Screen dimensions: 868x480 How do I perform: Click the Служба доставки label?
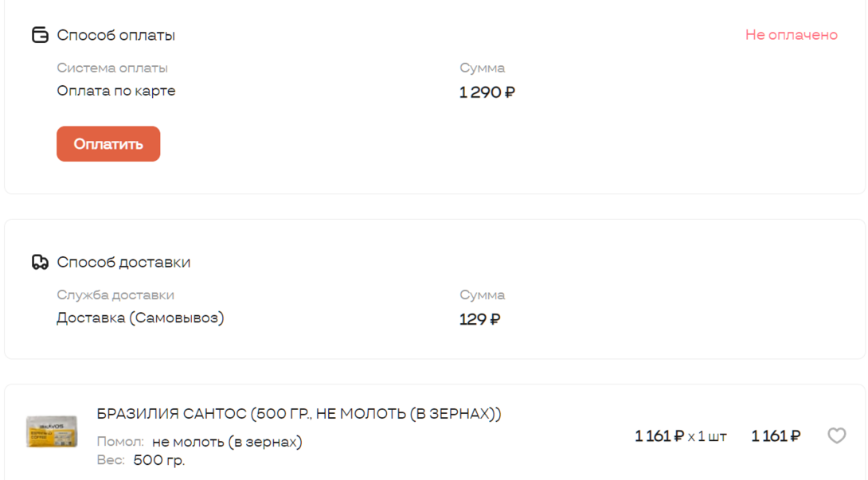click(x=115, y=295)
